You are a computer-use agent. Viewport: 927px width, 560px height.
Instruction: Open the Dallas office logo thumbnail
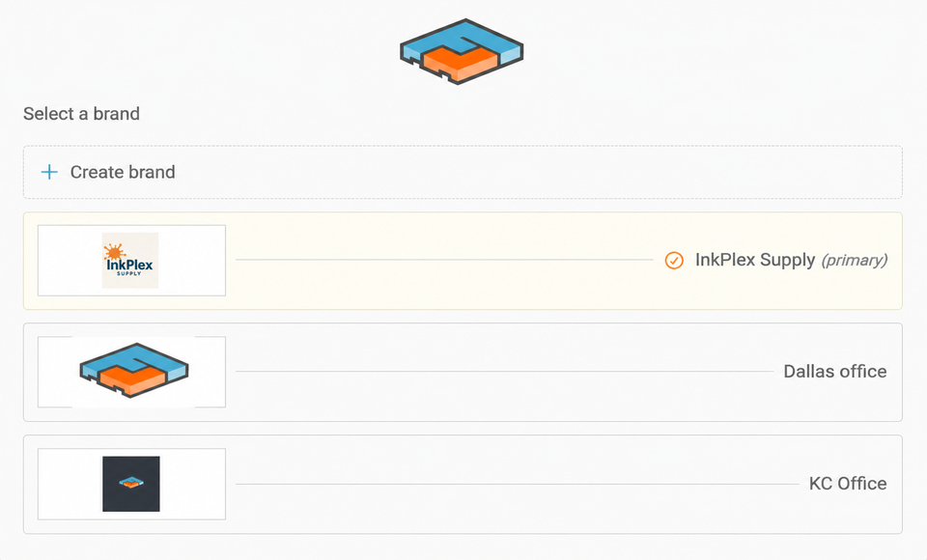tap(131, 372)
